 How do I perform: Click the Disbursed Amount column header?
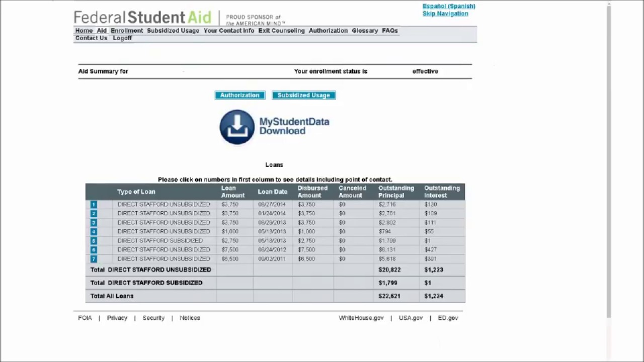[312, 192]
